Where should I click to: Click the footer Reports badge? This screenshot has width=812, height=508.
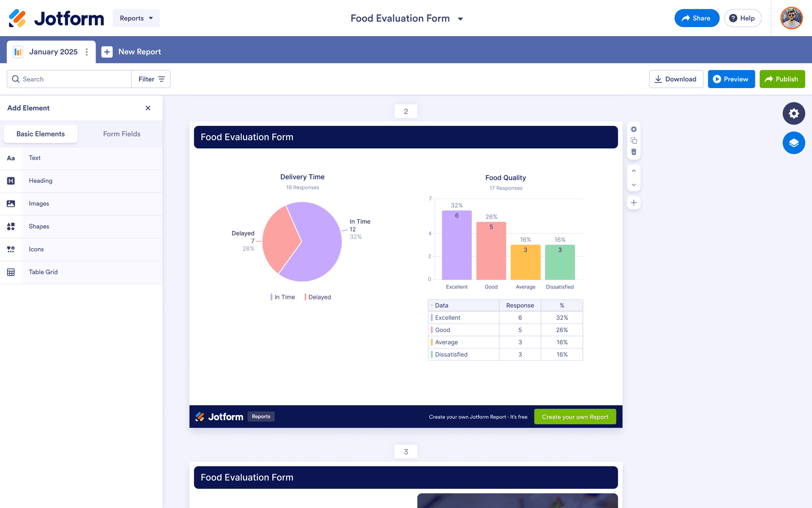tap(261, 417)
